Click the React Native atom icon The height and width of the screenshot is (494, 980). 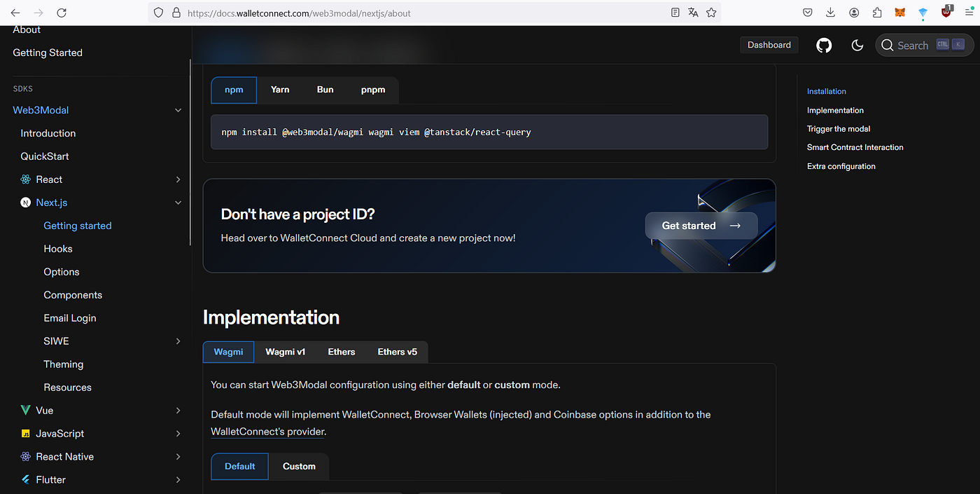tap(26, 456)
